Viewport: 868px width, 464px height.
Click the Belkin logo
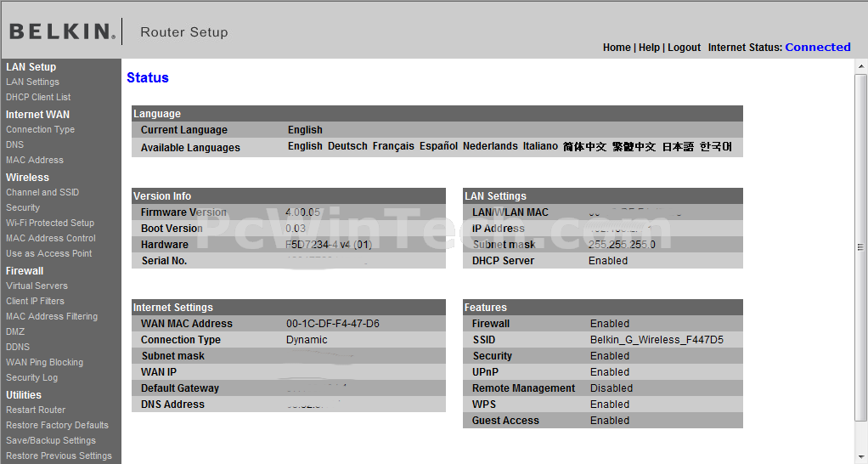click(63, 31)
